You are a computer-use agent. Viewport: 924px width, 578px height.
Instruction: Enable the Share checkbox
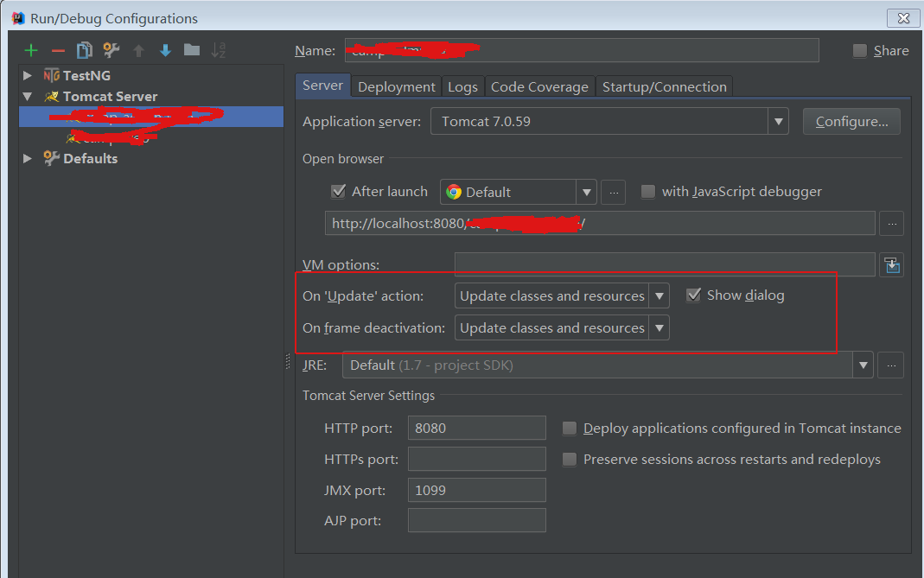pyautogui.click(x=860, y=51)
